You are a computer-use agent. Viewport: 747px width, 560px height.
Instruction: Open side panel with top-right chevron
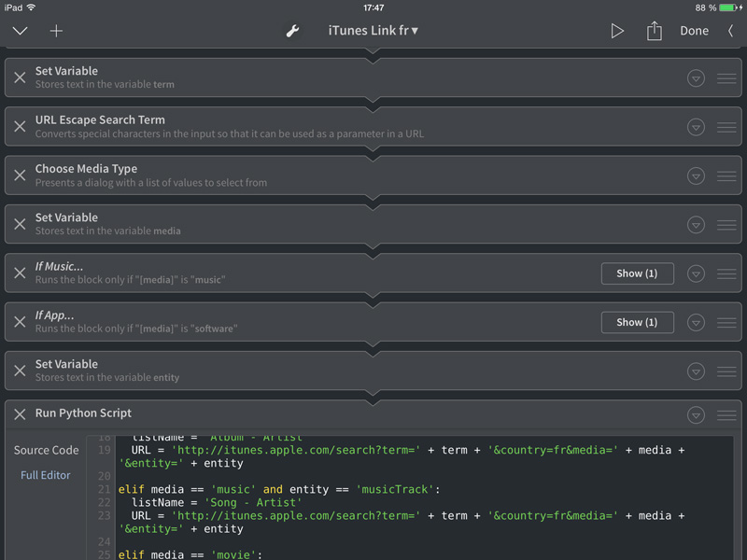pos(730,31)
